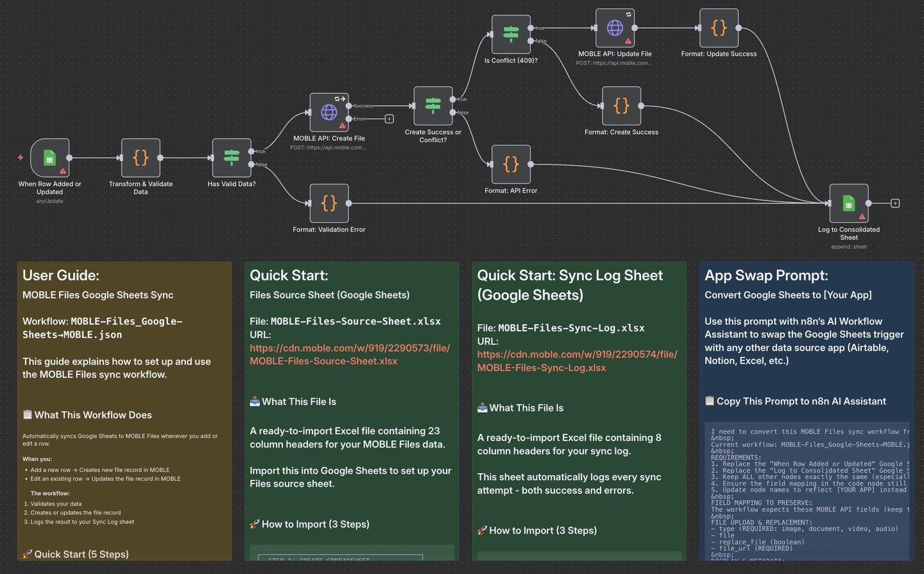Open the MOBLE-Files-Sync-Log.xlsx URL link
This screenshot has height=574, width=924.
tap(577, 361)
